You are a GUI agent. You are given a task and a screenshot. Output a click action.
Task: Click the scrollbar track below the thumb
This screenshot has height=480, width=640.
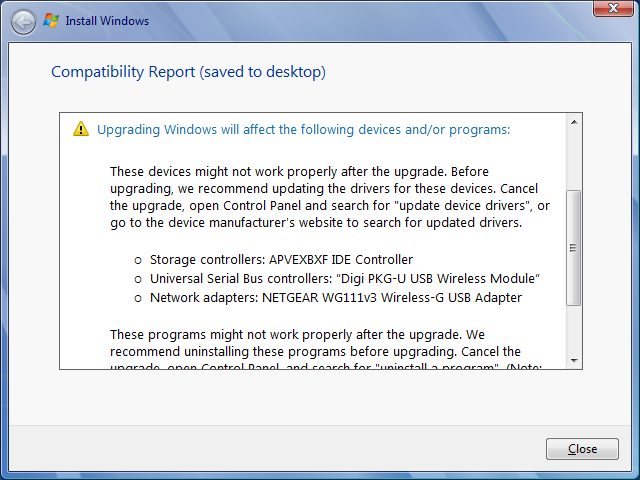tap(573, 329)
